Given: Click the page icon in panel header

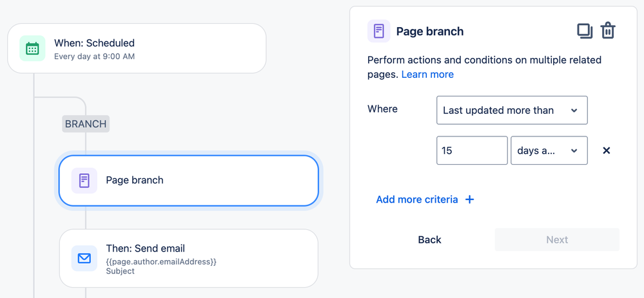Looking at the screenshot, I should click(x=378, y=31).
